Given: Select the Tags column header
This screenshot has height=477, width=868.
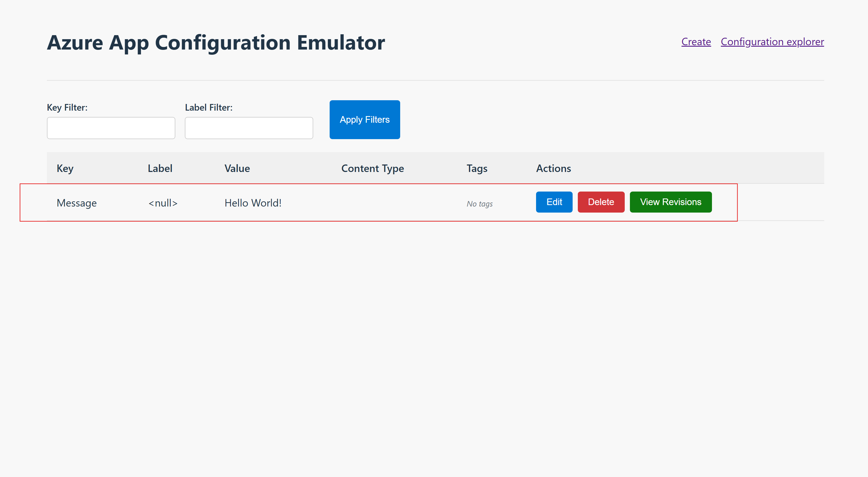Looking at the screenshot, I should (x=477, y=168).
